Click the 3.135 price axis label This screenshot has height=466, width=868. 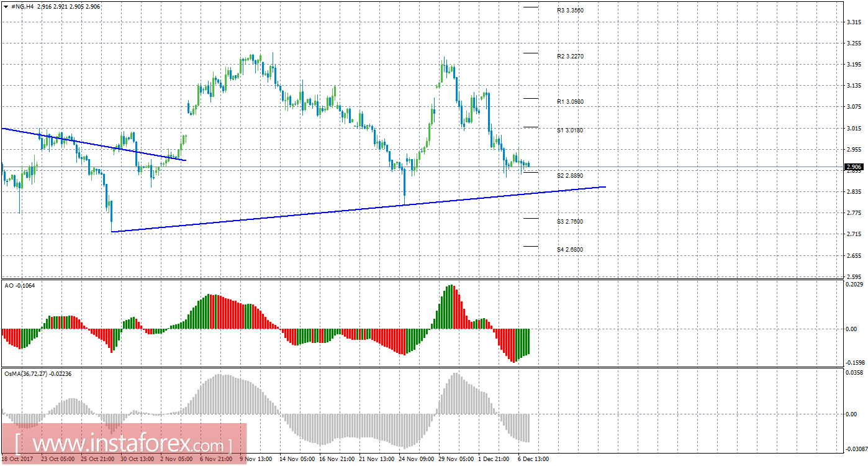(x=854, y=86)
